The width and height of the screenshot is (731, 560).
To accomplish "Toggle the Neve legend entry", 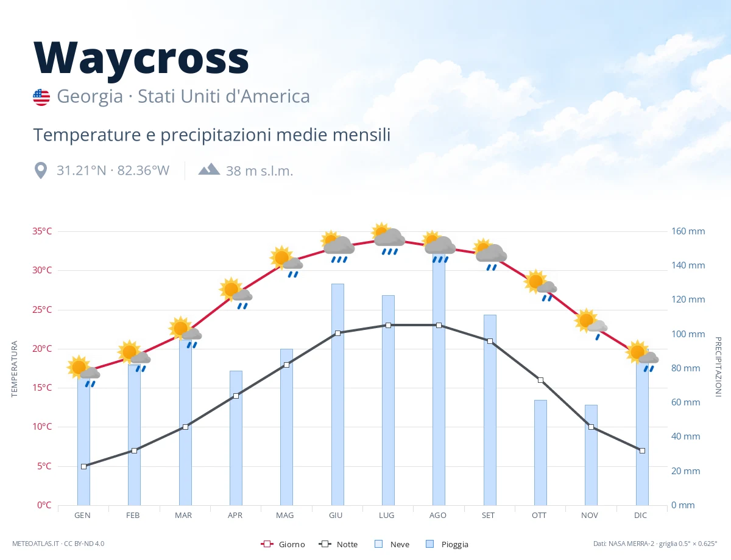I will click(x=392, y=544).
